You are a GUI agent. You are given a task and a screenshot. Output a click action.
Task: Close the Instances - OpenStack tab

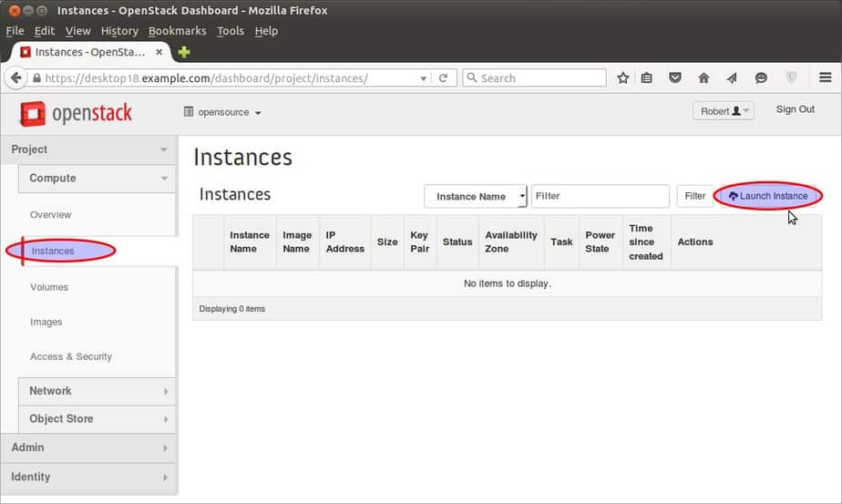[159, 52]
